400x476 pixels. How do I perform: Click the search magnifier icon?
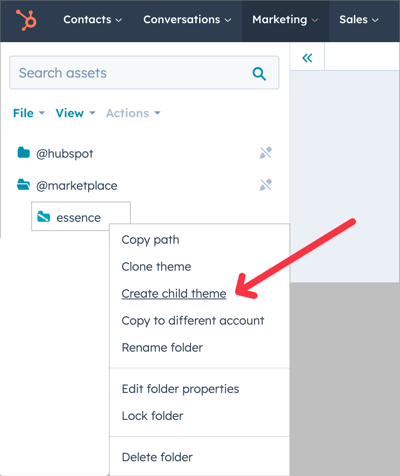pyautogui.click(x=259, y=73)
